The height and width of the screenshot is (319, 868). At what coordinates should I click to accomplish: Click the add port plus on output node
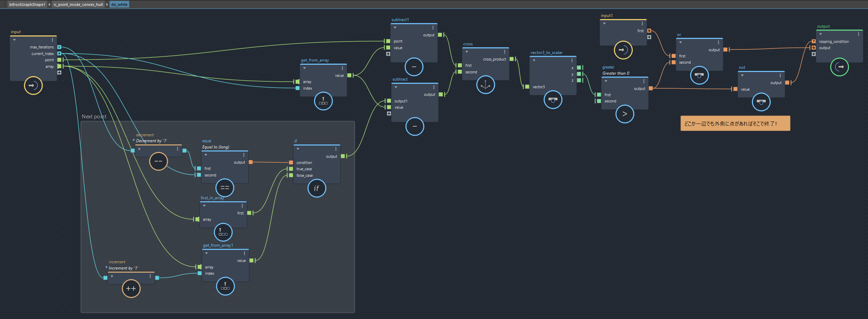814,54
